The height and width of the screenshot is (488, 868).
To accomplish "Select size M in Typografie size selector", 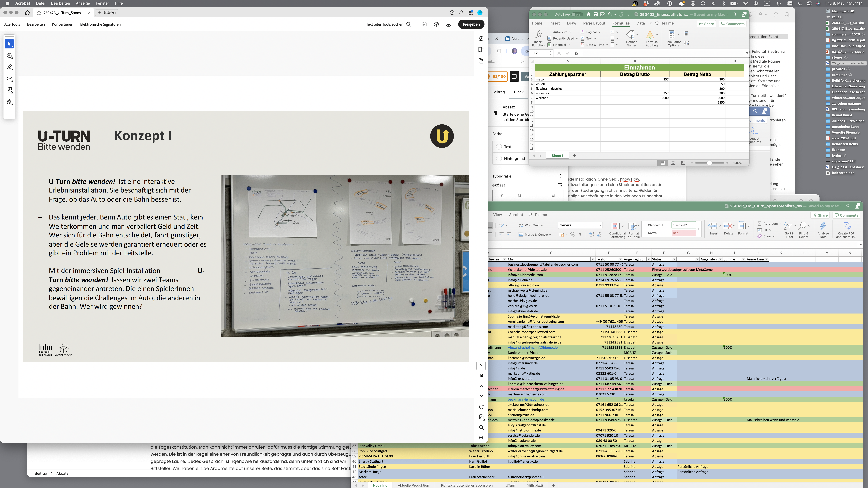I will click(519, 196).
